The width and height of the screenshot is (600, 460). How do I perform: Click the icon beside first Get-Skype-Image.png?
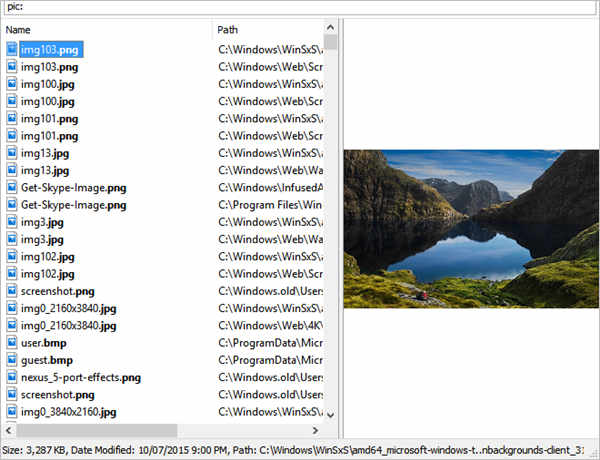(x=12, y=188)
